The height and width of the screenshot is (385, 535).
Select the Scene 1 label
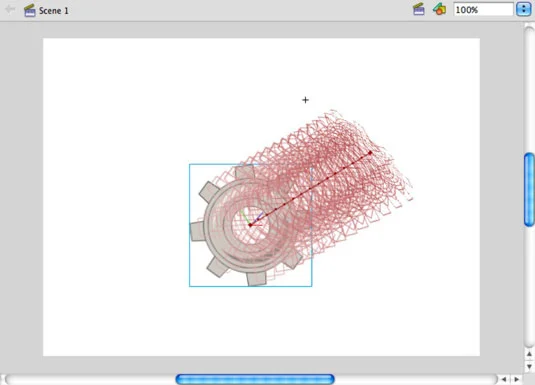pos(54,11)
